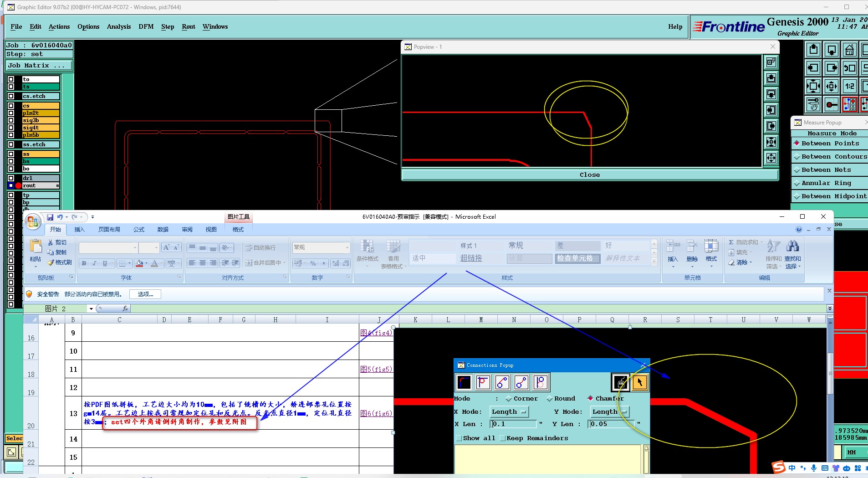Open the Genesis Analysis menu
This screenshot has height=478, width=868.
(119, 26)
